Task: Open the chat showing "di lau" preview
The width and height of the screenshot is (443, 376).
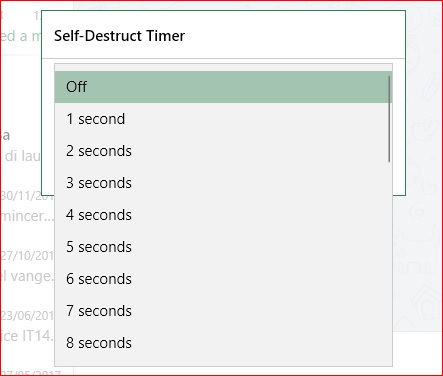Action: (20, 147)
